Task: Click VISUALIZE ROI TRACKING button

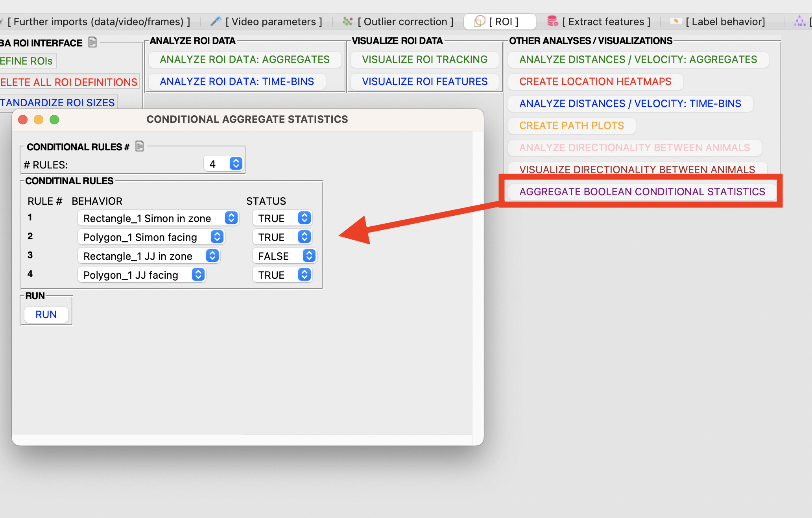Action: click(424, 59)
